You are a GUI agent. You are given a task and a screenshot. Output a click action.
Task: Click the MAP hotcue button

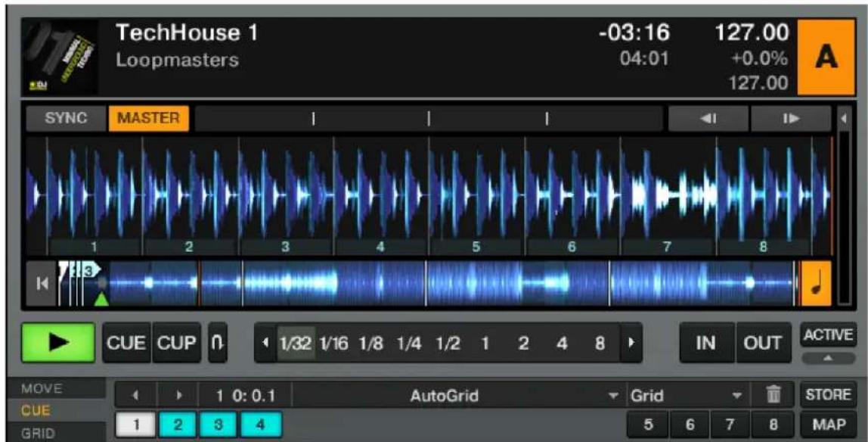pos(828,425)
